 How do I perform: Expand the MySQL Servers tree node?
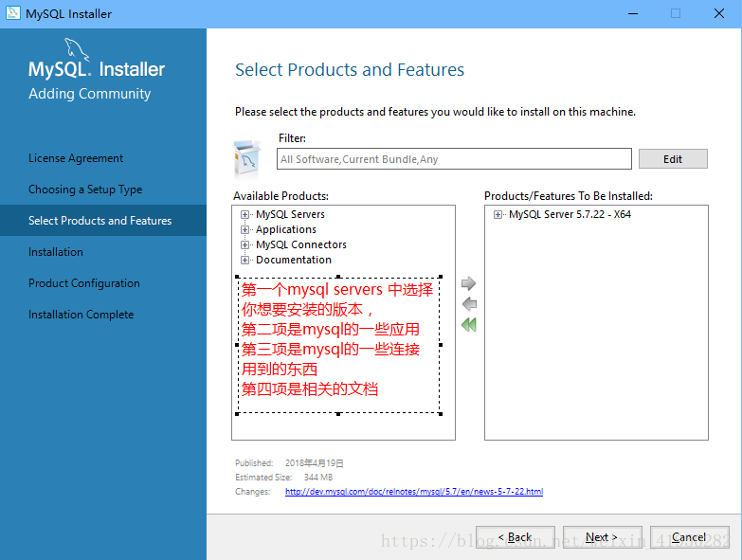coord(244,215)
